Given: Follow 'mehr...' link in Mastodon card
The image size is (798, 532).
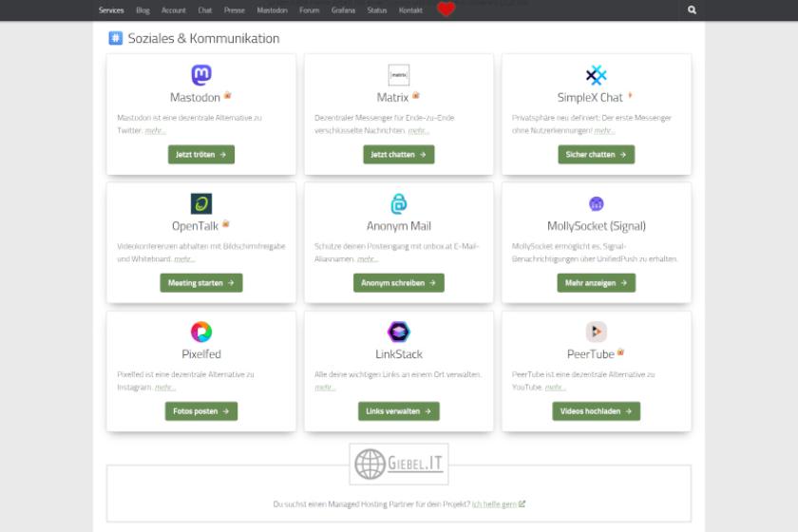Looking at the screenshot, I should coord(155,131).
